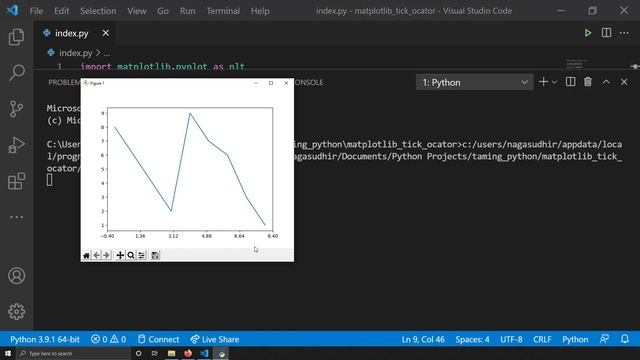640x360 pixels.
Task: Open the Accounts menu icon
Action: [16, 276]
